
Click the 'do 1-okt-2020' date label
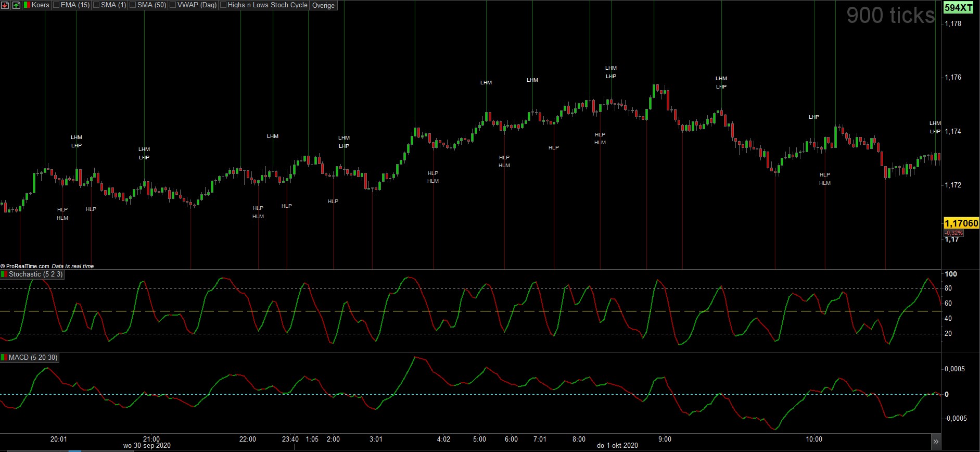point(617,446)
